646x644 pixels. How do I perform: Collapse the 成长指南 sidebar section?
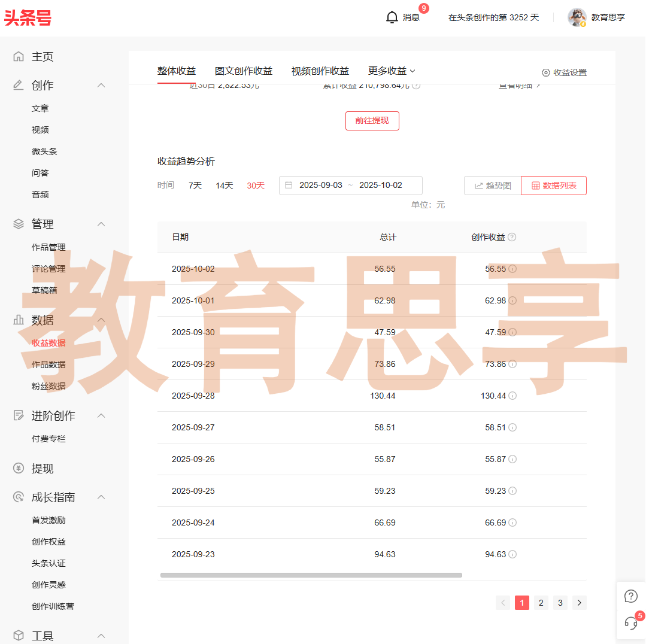(101, 497)
